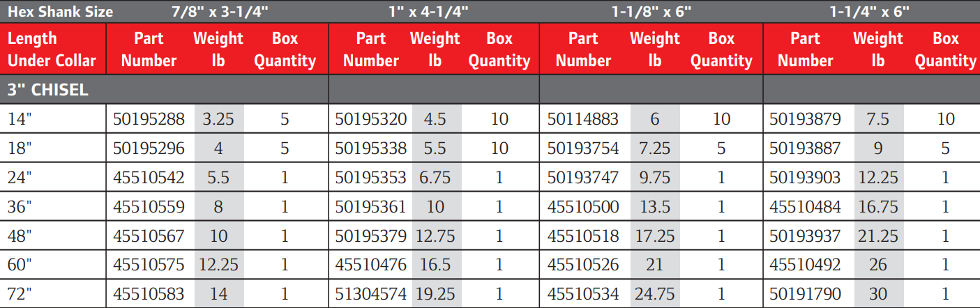
Task: Click the 24.75 weight cell
Action: pyautogui.click(x=654, y=295)
